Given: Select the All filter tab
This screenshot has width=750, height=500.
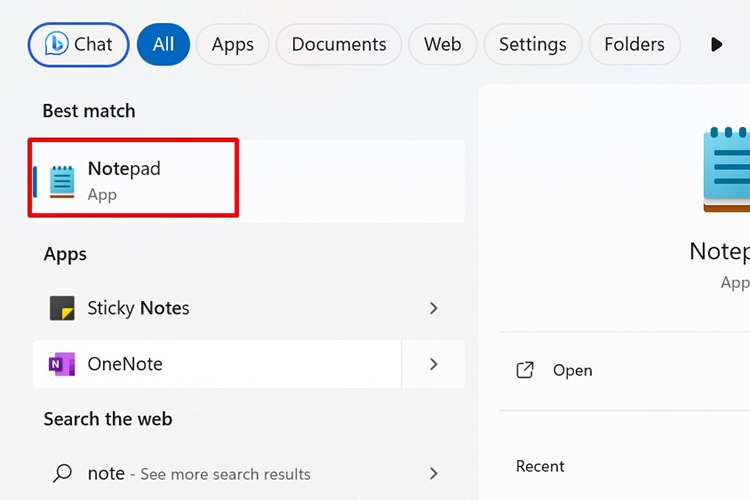Looking at the screenshot, I should [x=163, y=44].
